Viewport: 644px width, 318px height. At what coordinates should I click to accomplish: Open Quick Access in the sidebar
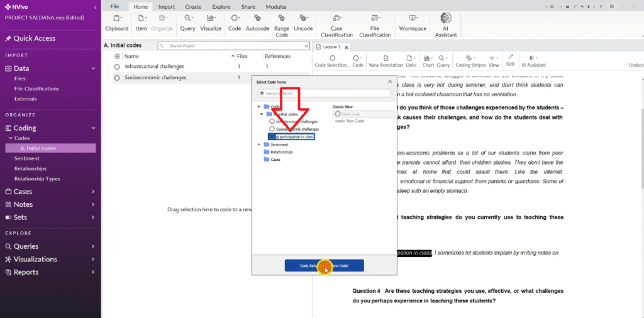34,38
